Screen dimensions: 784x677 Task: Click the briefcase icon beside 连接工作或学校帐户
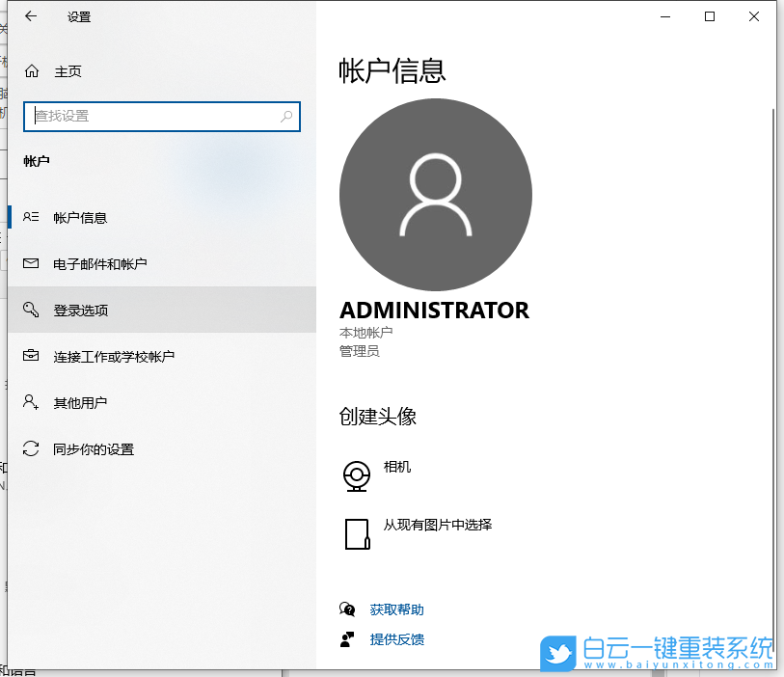30,356
